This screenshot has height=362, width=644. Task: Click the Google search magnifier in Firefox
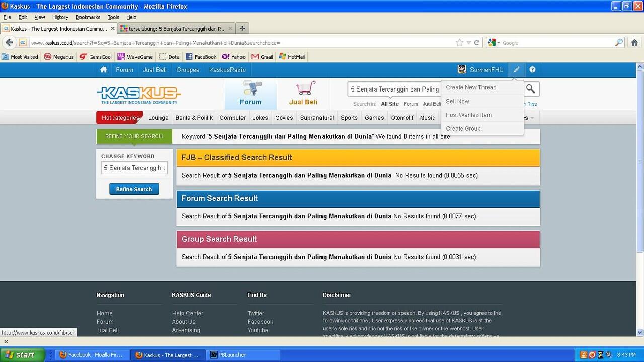point(619,43)
